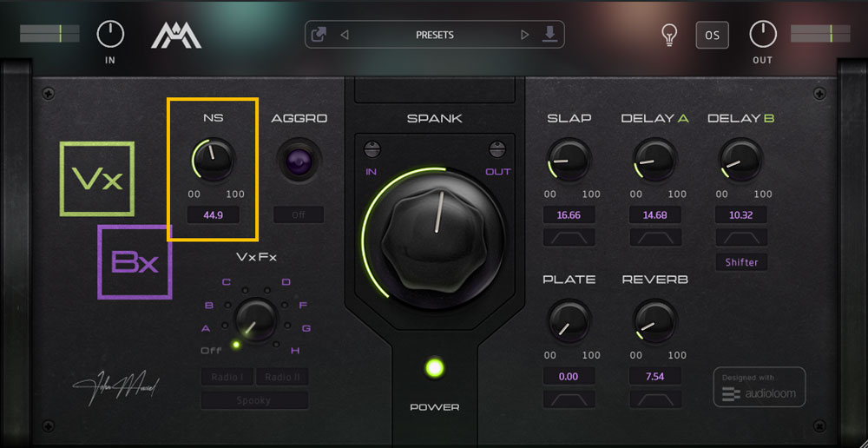The height and width of the screenshot is (448, 868).
Task: Select the purple Bx mode box
Action: (135, 262)
